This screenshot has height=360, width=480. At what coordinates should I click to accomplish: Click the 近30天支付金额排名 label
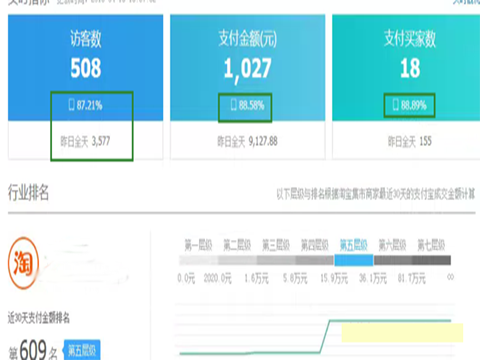(x=39, y=318)
